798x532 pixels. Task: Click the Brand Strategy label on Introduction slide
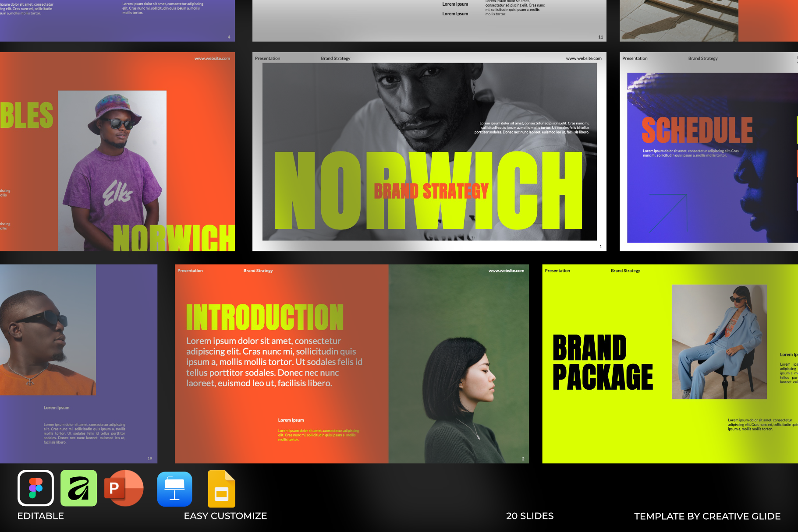click(x=258, y=271)
